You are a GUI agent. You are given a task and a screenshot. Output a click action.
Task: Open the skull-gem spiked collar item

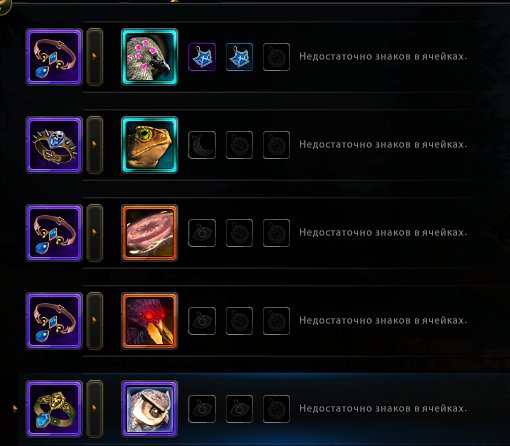(x=54, y=145)
